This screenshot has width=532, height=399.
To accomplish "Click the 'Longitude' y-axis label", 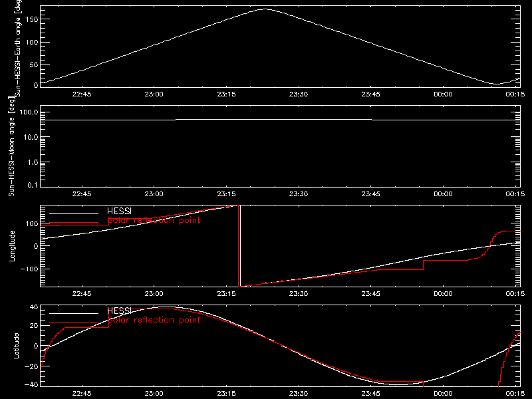I will (x=12, y=246).
